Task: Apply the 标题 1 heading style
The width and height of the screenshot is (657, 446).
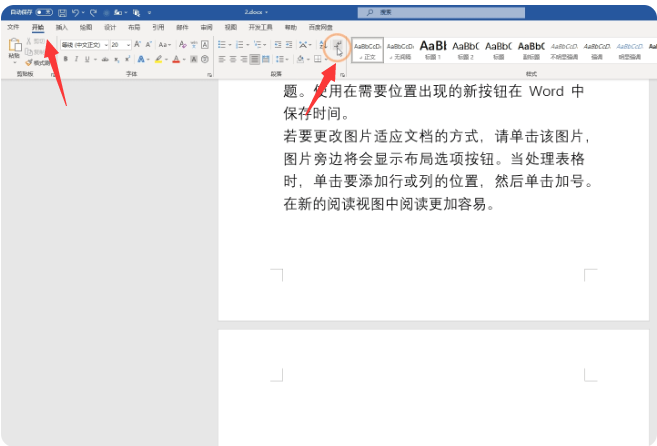Action: (x=432, y=49)
